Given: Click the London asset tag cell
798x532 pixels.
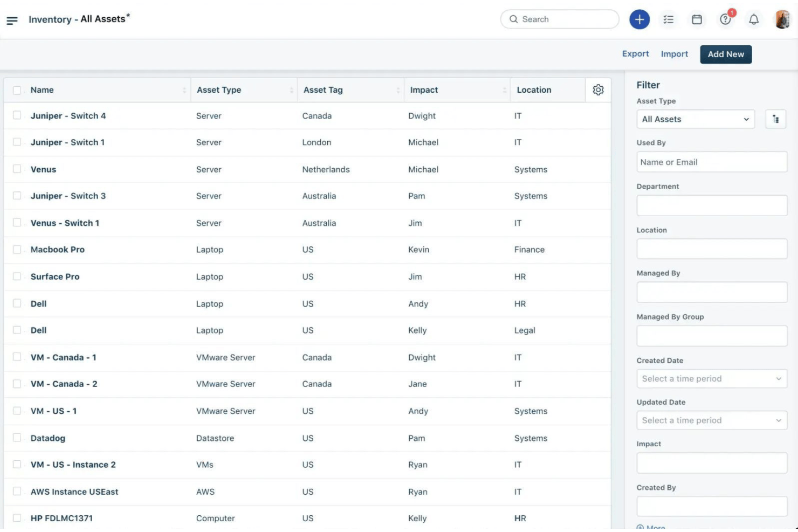Looking at the screenshot, I should click(x=317, y=142).
